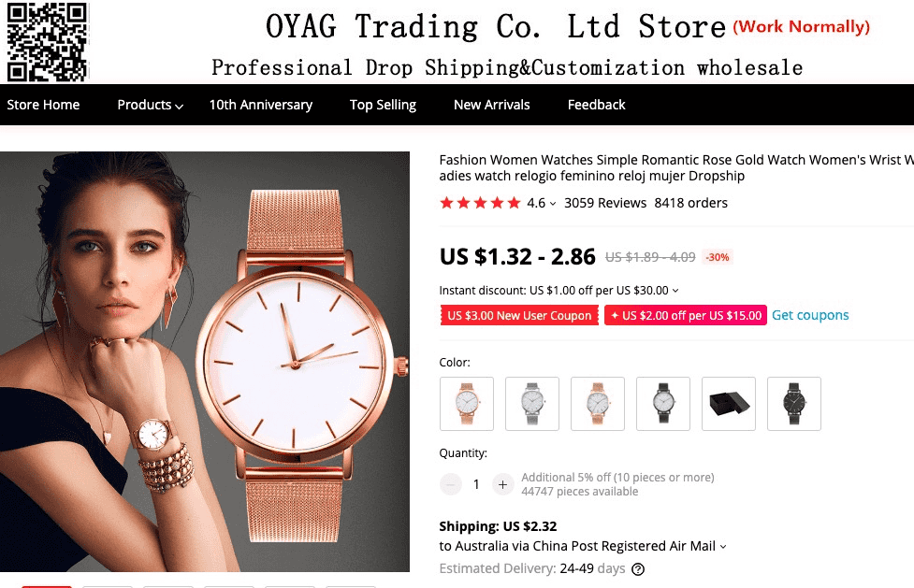This screenshot has width=914, height=588.
Task: Select the rose gold watch color swatch
Action: pos(466,403)
